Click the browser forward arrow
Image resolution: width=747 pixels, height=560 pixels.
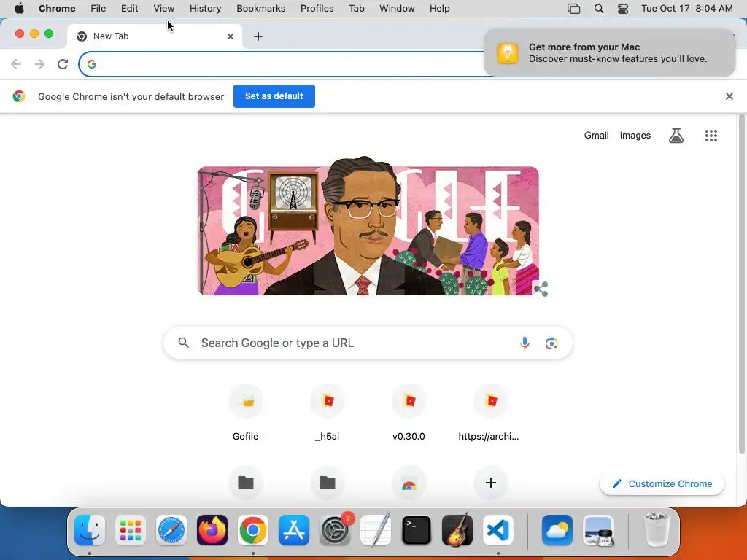point(39,64)
